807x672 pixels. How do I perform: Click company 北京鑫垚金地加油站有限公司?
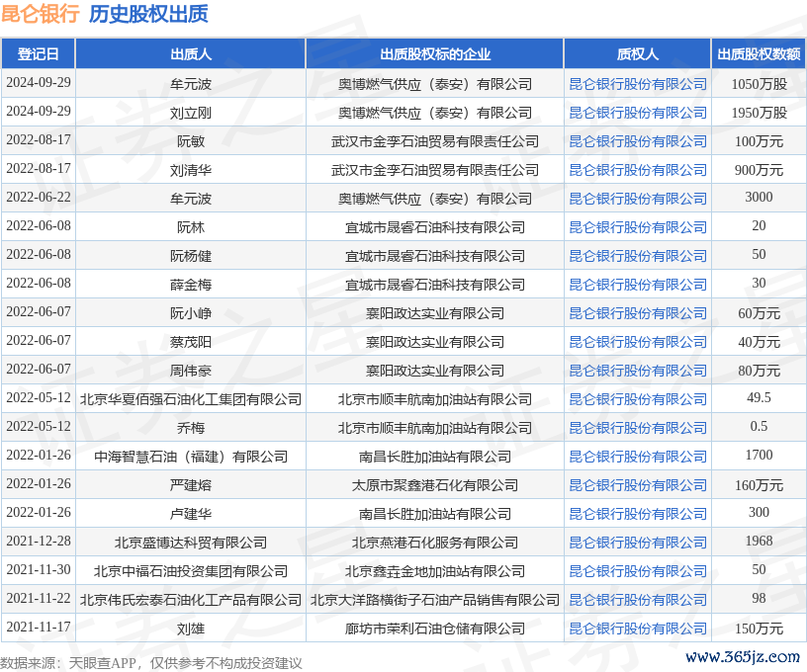click(435, 571)
